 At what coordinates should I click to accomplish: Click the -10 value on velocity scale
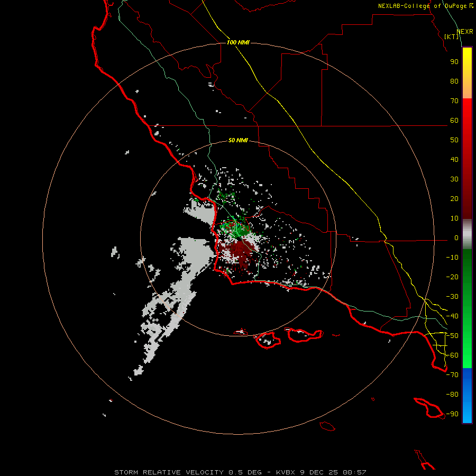pyautogui.click(x=452, y=258)
